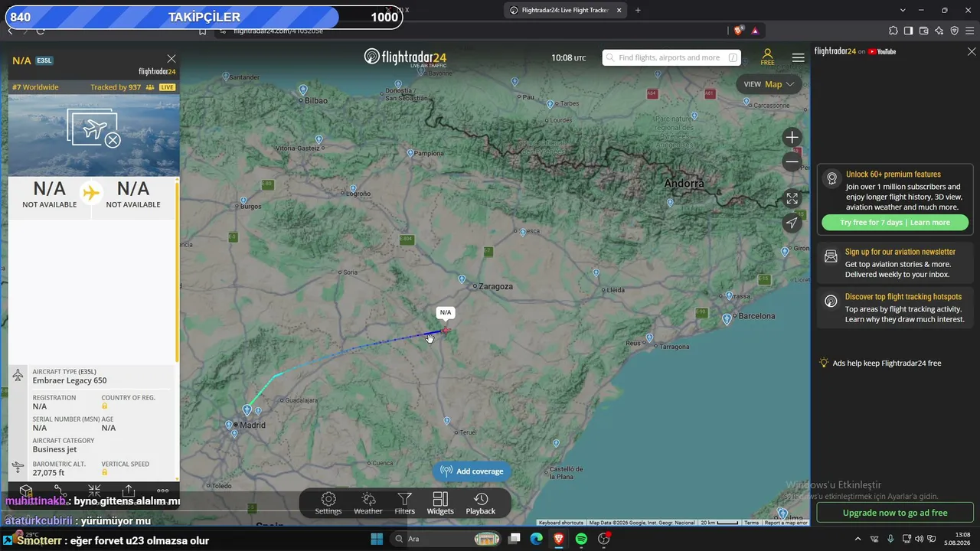Click the Country of Reg. lock icon
Image resolution: width=980 pixels, height=551 pixels.
(105, 406)
